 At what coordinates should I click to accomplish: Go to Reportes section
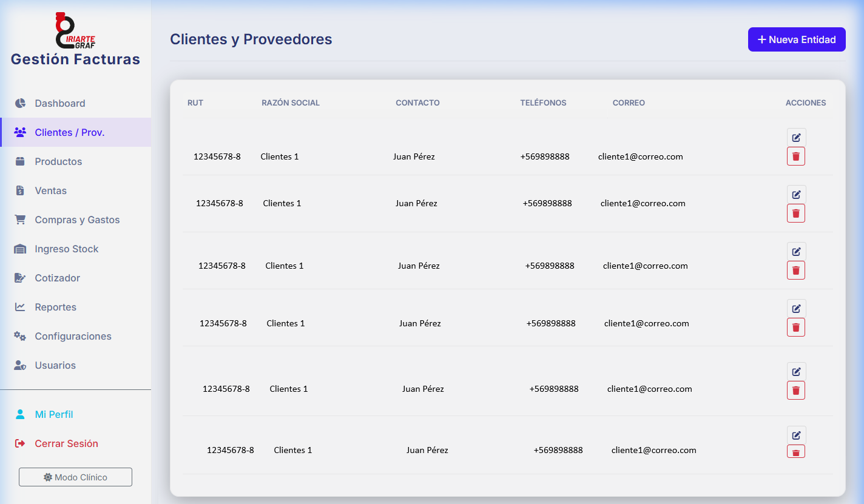coord(76,307)
